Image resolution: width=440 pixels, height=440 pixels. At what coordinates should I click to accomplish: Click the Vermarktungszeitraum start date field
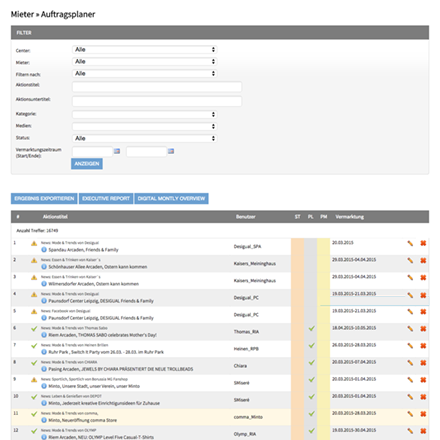[92, 152]
